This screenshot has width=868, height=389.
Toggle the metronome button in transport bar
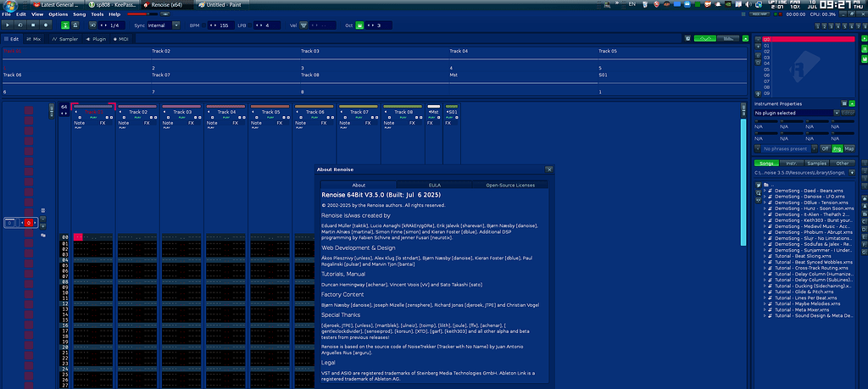tap(75, 25)
